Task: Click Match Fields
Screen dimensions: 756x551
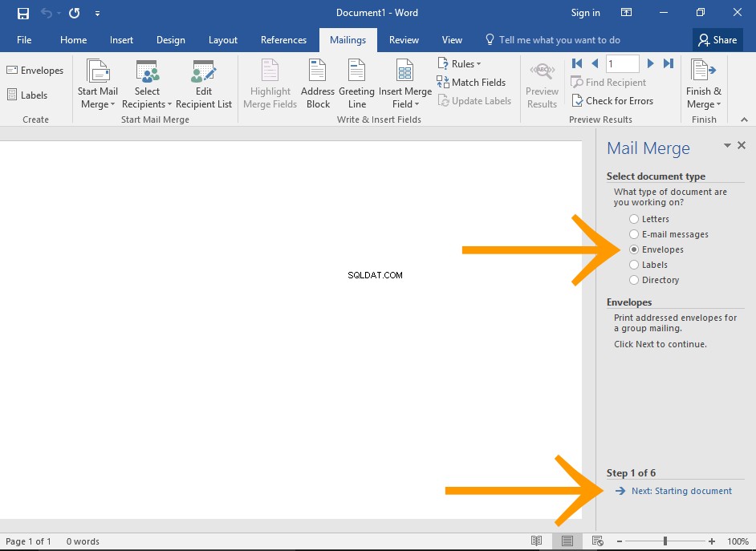Action: 471,83
